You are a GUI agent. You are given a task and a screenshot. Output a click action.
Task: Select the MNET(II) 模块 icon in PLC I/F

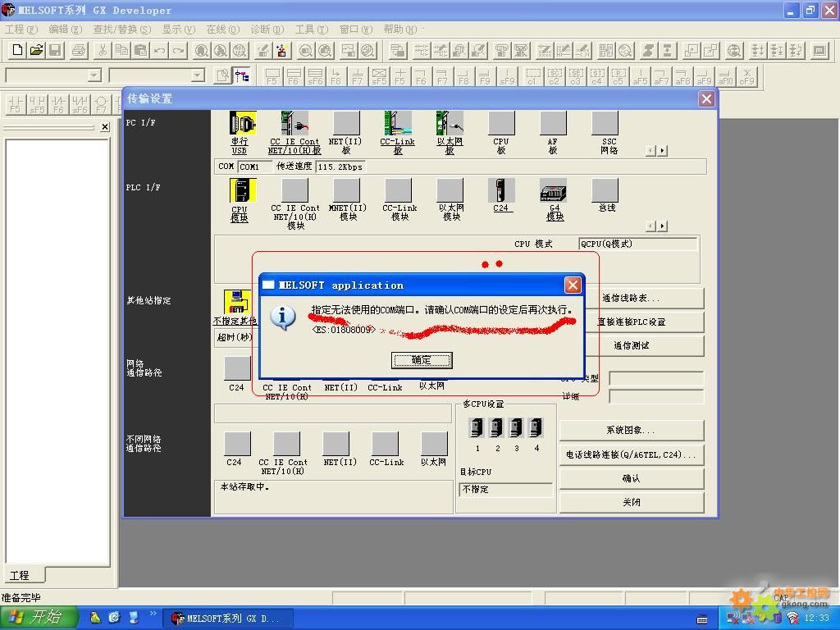point(346,190)
